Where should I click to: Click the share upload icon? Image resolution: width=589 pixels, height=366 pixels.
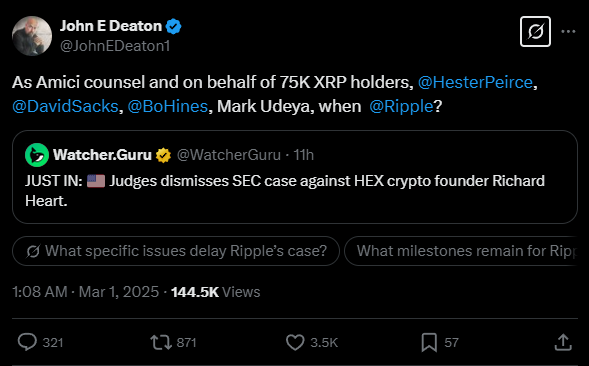pos(563,342)
